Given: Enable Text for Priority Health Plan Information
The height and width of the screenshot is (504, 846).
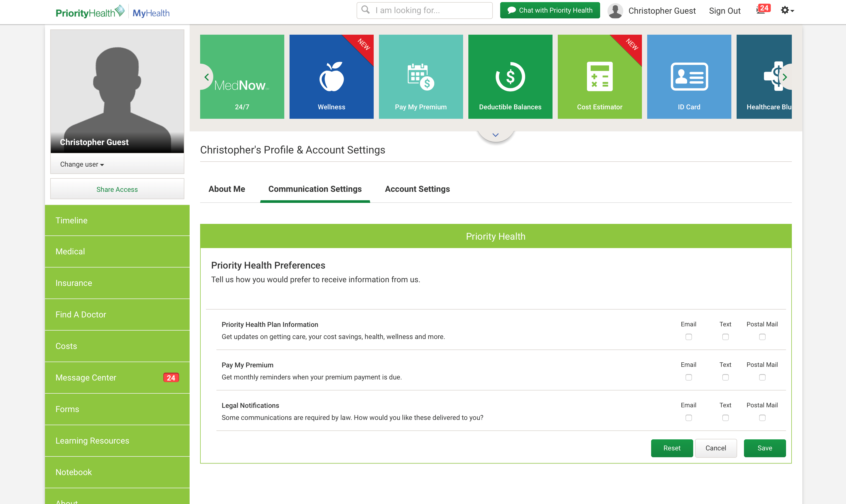Looking at the screenshot, I should pyautogui.click(x=725, y=337).
